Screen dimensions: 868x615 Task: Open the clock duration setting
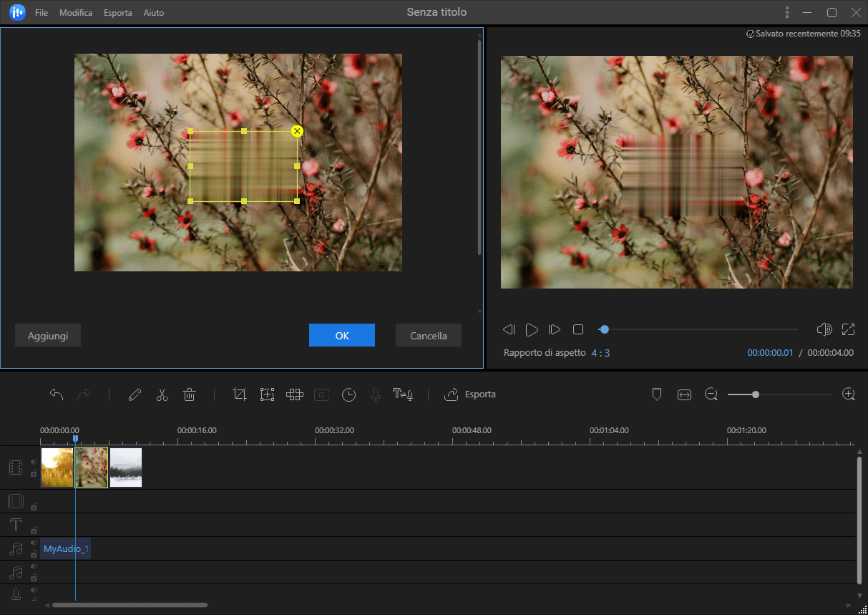(348, 394)
